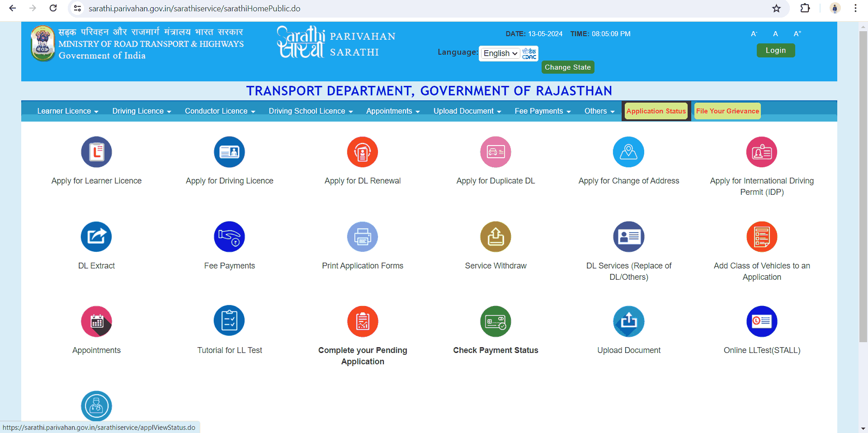The image size is (868, 433).
Task: Click the Service Withdraw text link
Action: pos(495,266)
